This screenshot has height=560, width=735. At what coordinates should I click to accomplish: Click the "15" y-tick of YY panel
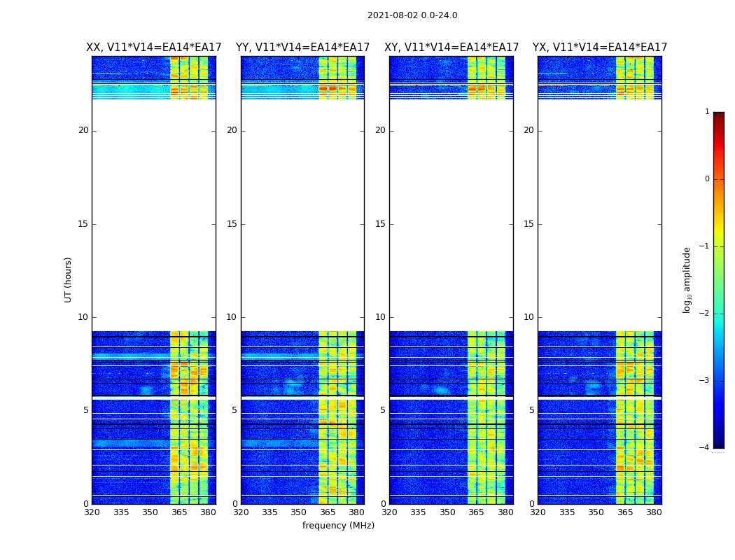pos(232,224)
